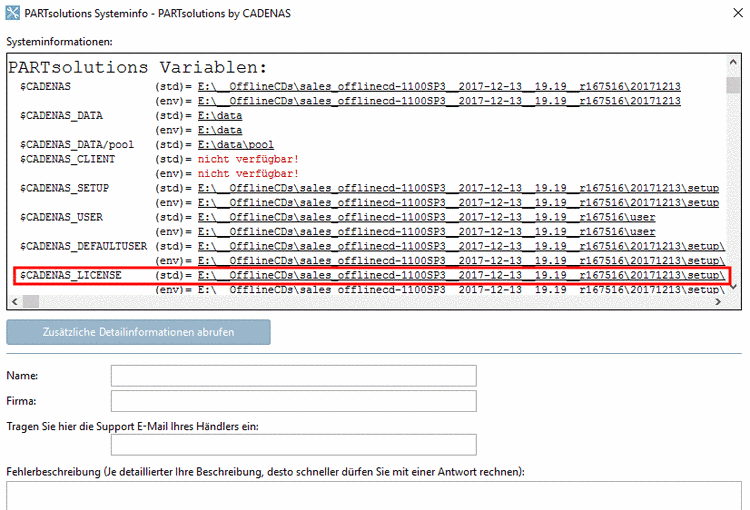Viewport: 750px width, 510px height.
Task: Open $CADENAS_DEFAULTUSER (env) path link
Action: pyautogui.click(x=461, y=261)
